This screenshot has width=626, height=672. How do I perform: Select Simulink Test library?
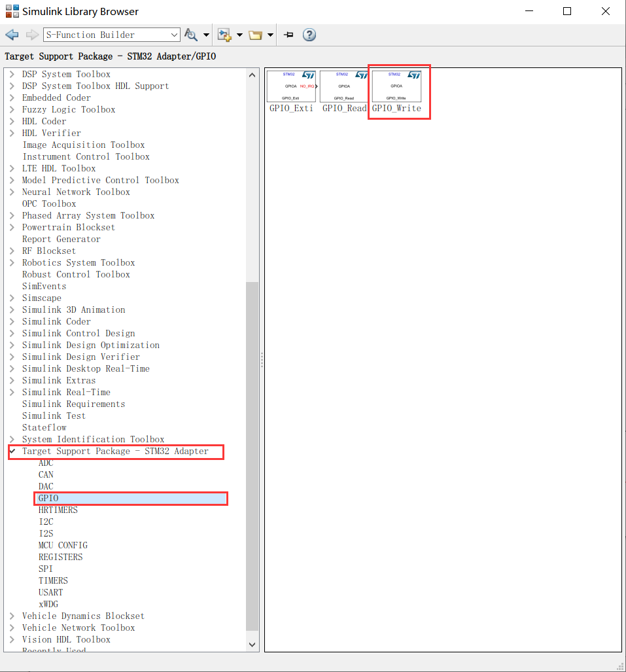[54, 416]
